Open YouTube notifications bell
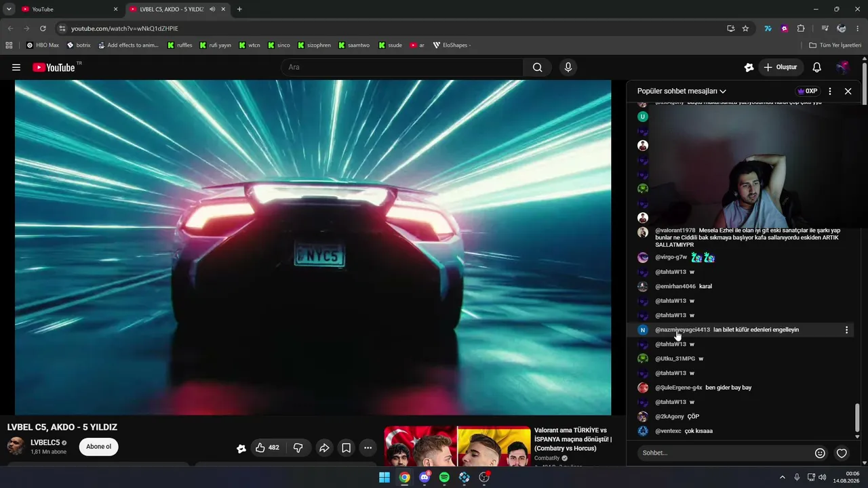 click(x=817, y=67)
